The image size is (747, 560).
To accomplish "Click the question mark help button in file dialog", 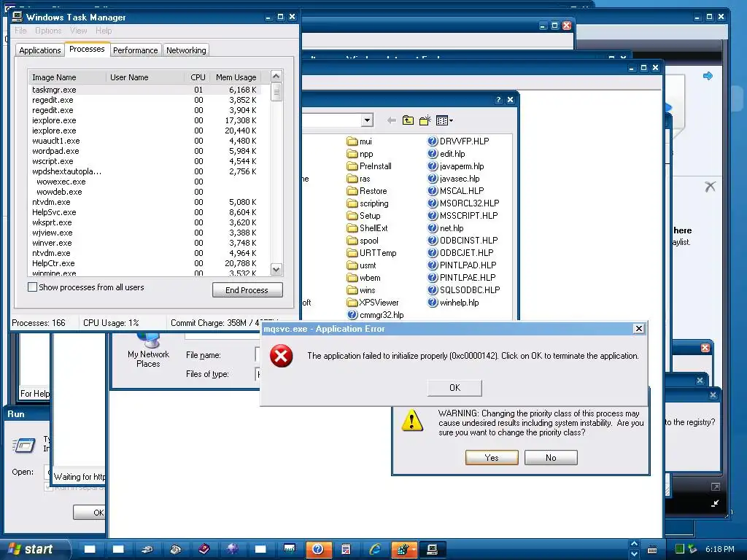I will click(x=498, y=99).
